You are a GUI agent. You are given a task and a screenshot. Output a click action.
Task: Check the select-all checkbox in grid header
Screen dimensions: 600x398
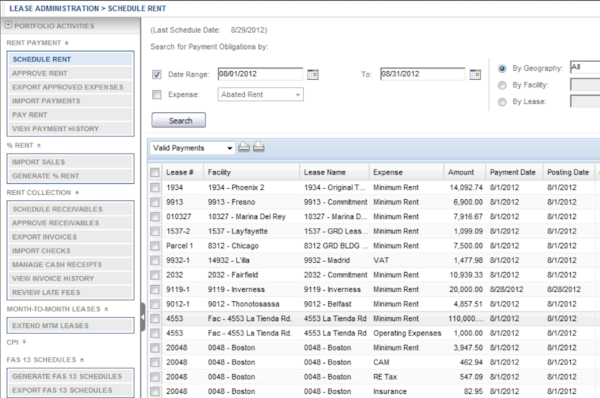click(155, 172)
